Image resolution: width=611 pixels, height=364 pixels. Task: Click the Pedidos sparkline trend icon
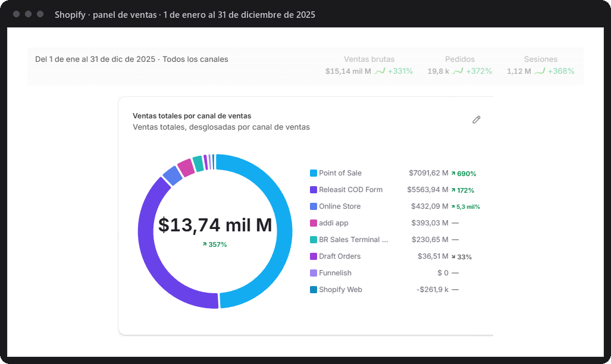pos(458,71)
